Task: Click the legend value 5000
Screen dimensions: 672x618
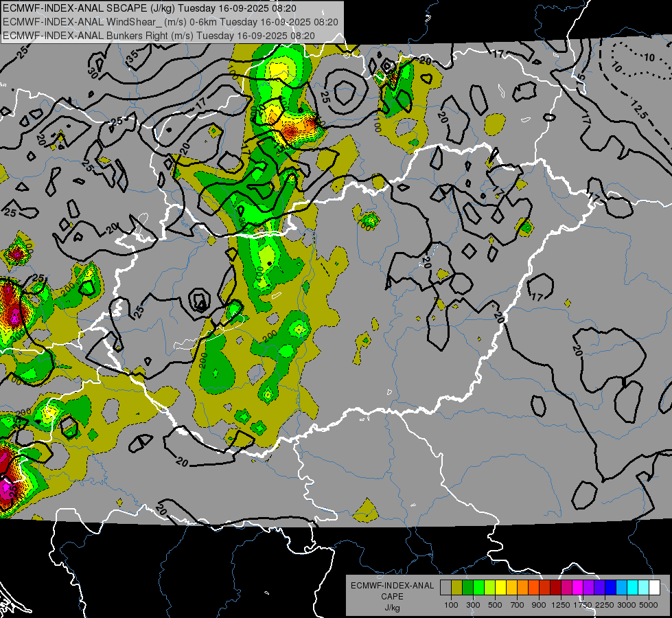Action: coord(649,605)
